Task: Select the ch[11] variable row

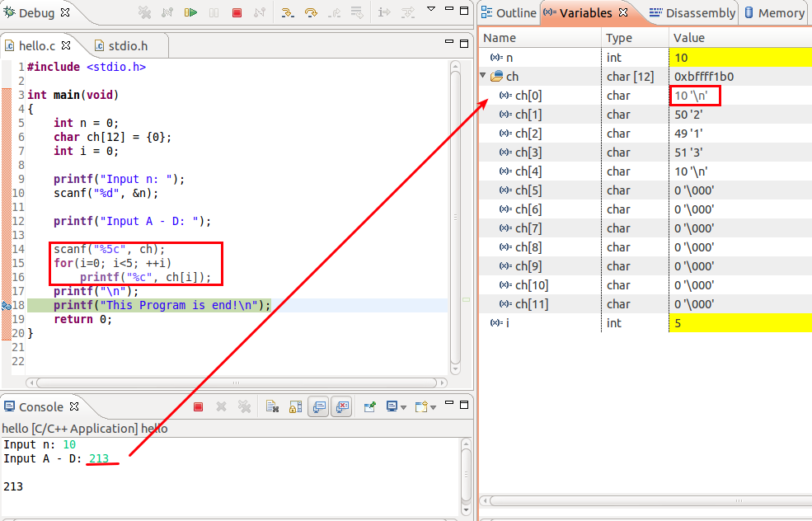Action: 645,304
